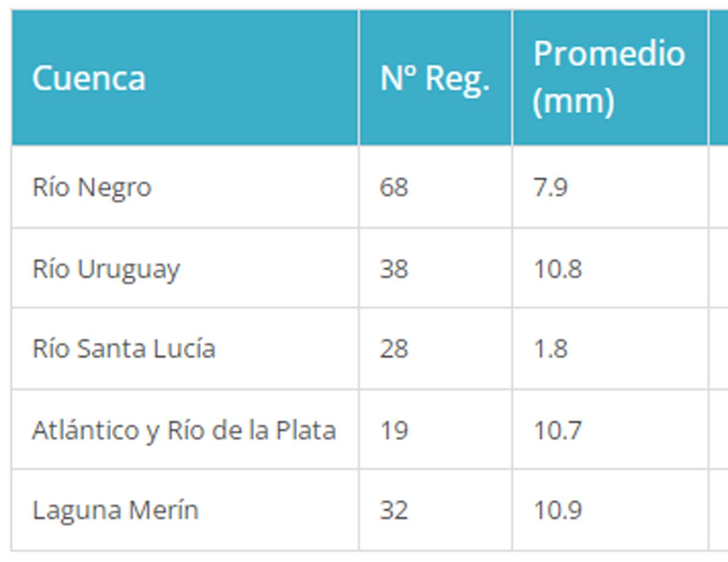Click the Promedio (mm) column header

[609, 78]
